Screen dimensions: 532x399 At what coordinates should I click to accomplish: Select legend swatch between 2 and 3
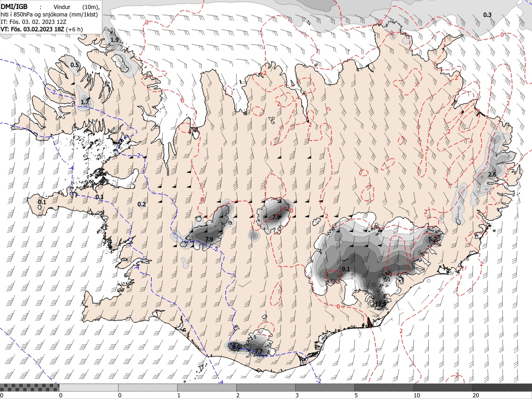(265, 387)
